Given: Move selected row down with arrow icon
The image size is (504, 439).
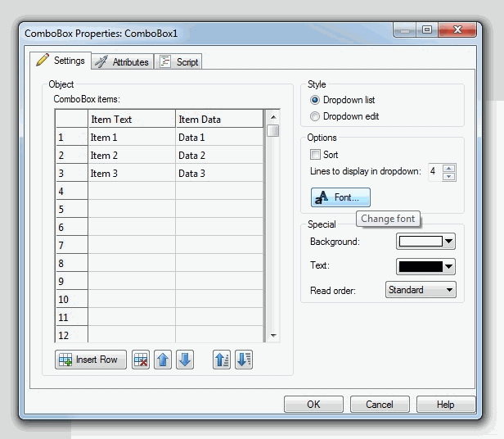Looking at the screenshot, I should point(185,360).
